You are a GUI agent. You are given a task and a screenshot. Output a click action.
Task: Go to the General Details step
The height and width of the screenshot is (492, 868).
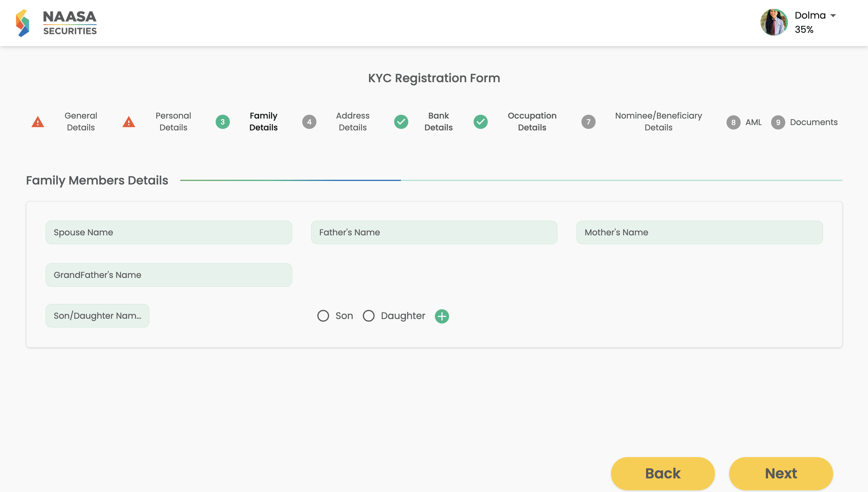(81, 122)
